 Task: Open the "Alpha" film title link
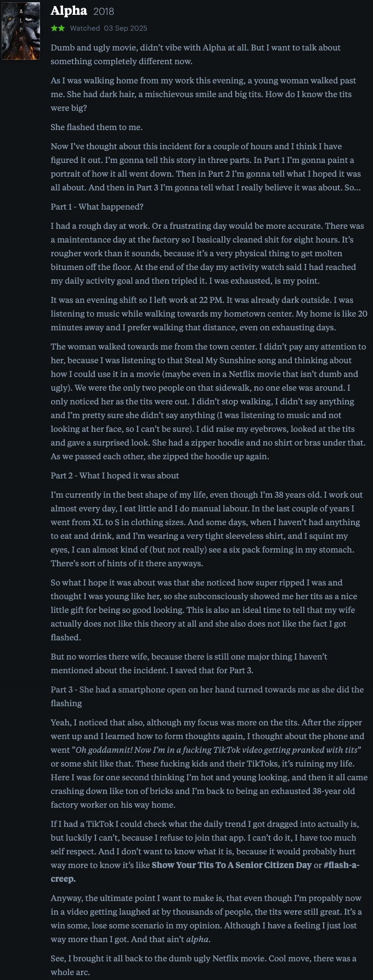tap(69, 11)
